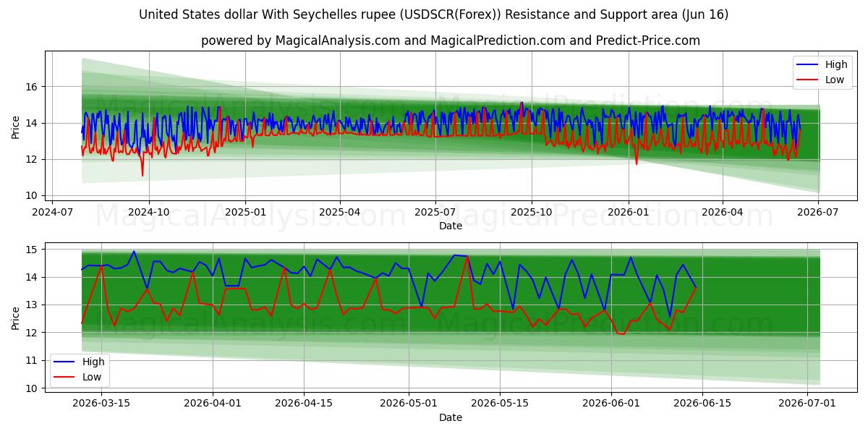Click the '2026-04-01' tick label on bottom chart

tap(213, 405)
